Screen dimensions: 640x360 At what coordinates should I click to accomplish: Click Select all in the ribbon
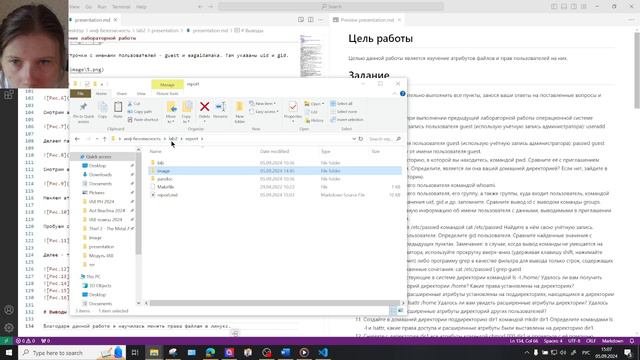pyautogui.click(x=341, y=104)
